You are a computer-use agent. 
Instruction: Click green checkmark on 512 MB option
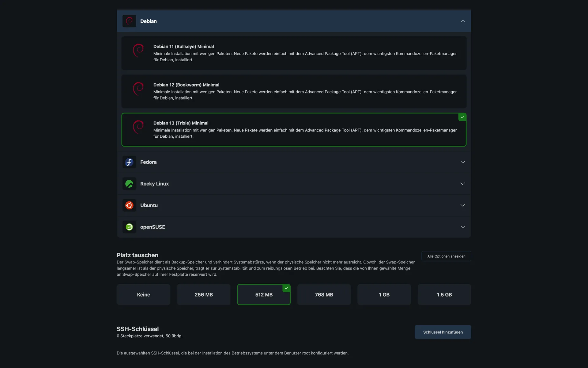click(x=286, y=288)
